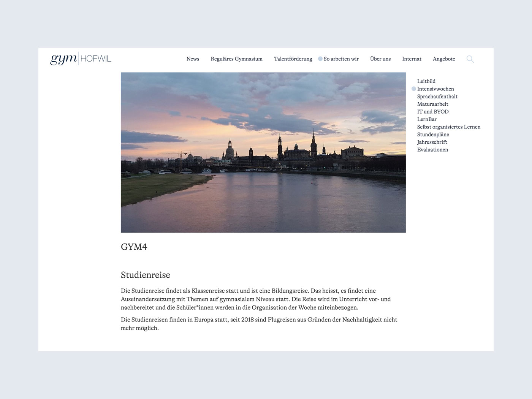Open the So arbeiten wir section
The image size is (532, 399).
[x=341, y=59]
